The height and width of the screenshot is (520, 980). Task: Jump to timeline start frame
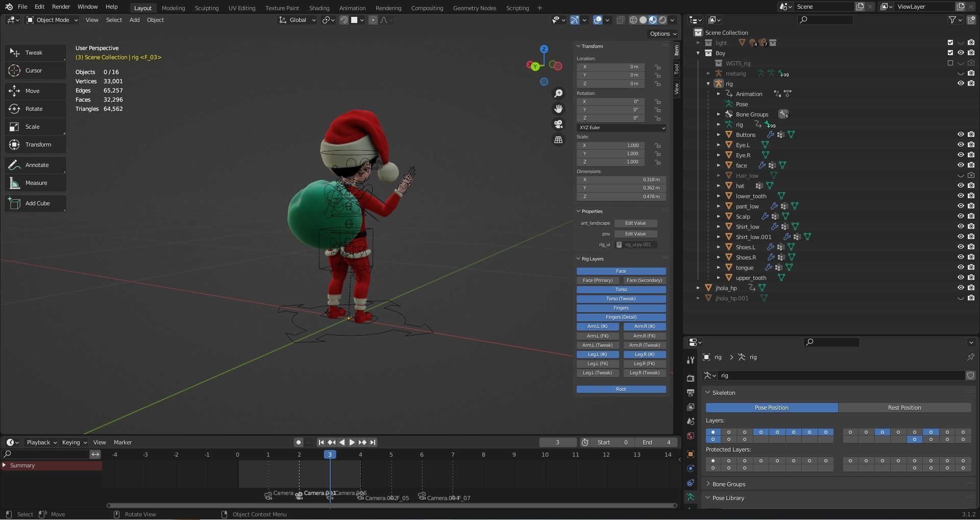321,442
